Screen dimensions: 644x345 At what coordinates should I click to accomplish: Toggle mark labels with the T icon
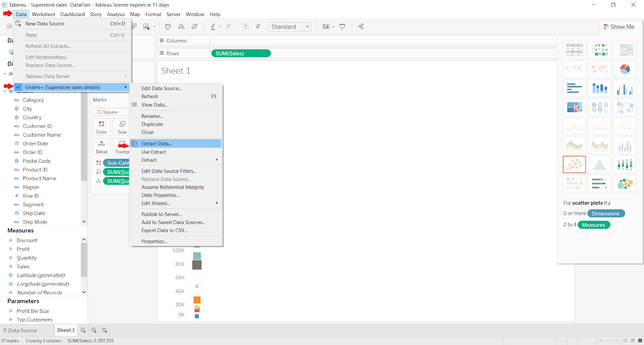(246, 27)
